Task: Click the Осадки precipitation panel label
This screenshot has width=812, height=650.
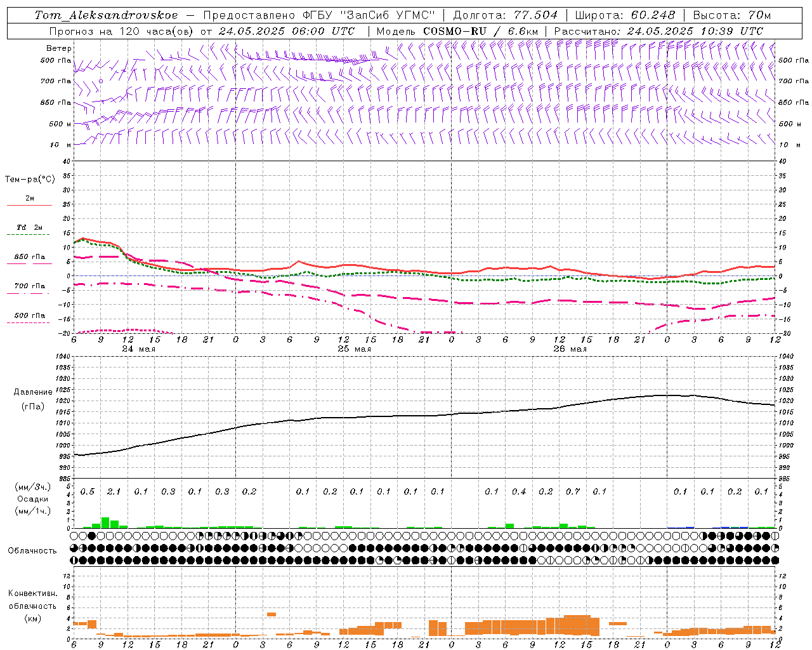Action: [x=32, y=499]
